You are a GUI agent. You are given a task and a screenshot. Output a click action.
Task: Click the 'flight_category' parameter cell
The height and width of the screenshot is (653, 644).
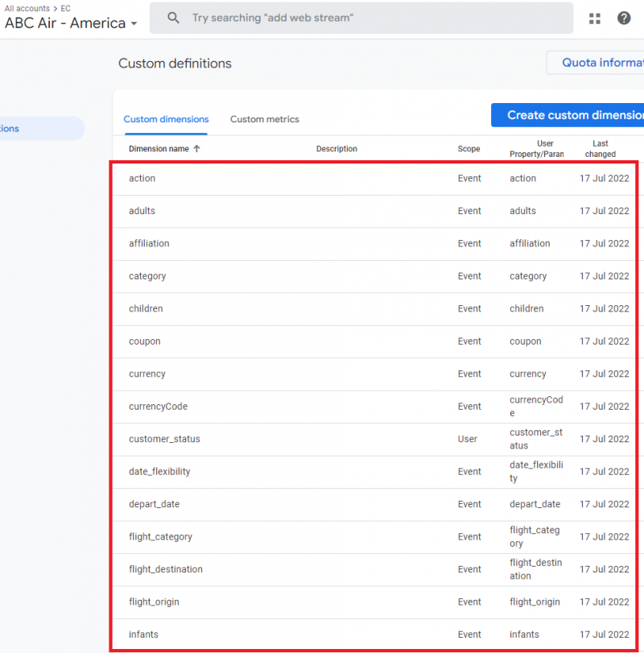(535, 537)
